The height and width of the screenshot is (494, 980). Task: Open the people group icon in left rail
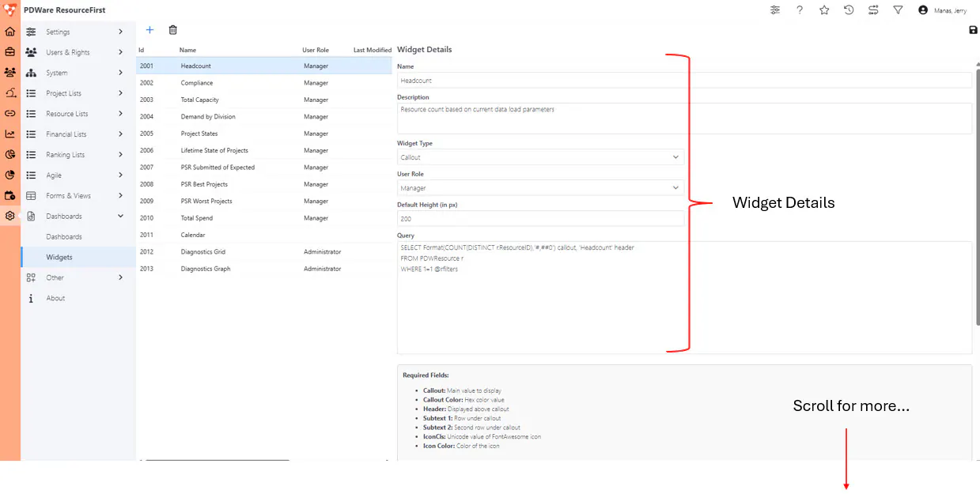click(9, 72)
